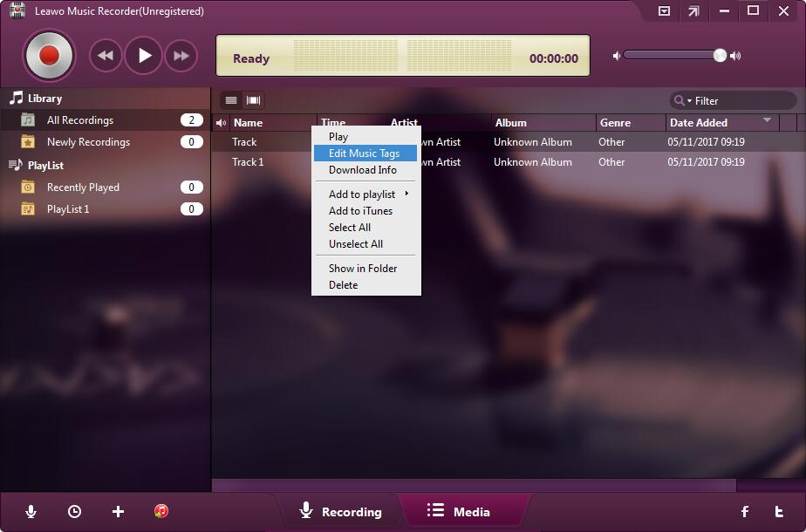
Task: Switch to cover flow view icon
Action: click(x=254, y=100)
